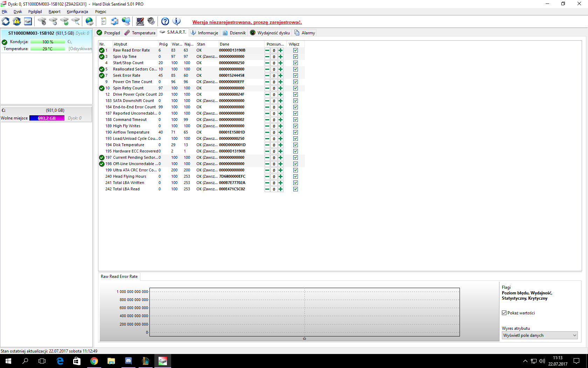Open the Raport menu
588x368 pixels.
point(55,12)
